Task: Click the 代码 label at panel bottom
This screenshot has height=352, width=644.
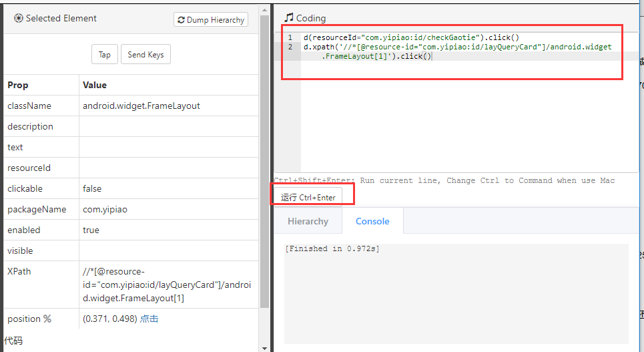Action: (13, 341)
